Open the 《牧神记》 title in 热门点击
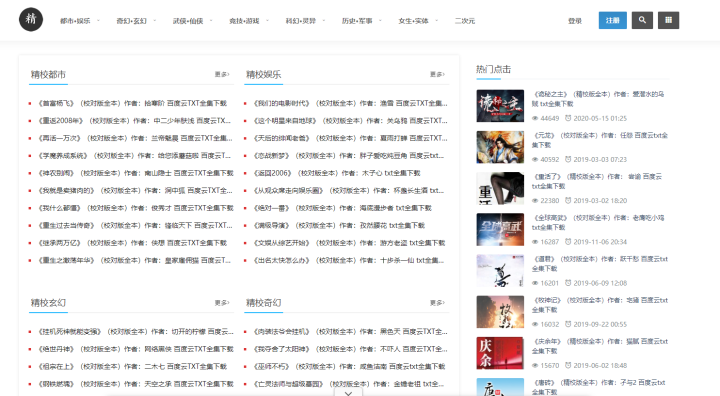Viewport: 720px width, 396px height. click(600, 305)
